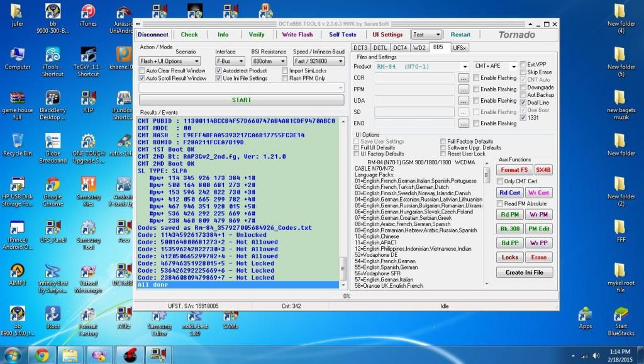Open the iTunes desktop shortcut
This screenshot has height=364, width=644.
pyautogui.click(x=88, y=13)
